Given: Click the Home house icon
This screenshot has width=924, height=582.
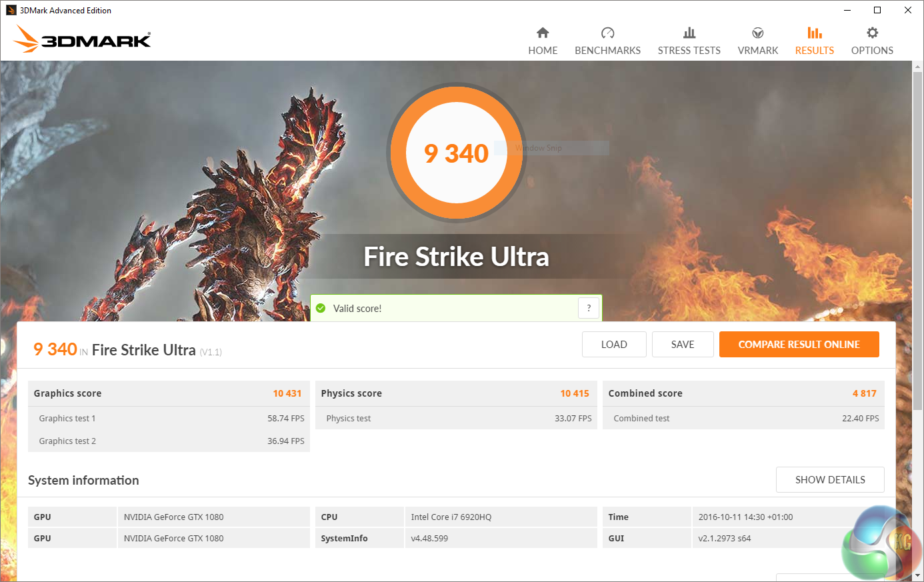Looking at the screenshot, I should (543, 33).
